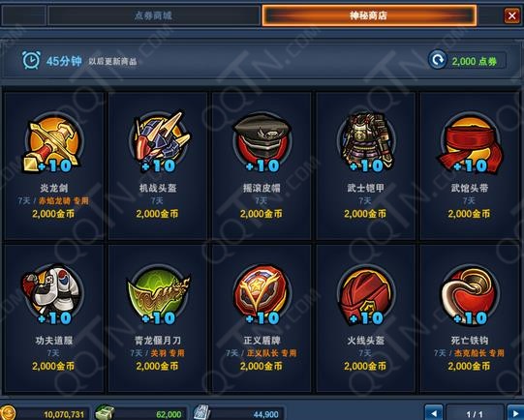Click the gold coin balance icon

(8, 412)
